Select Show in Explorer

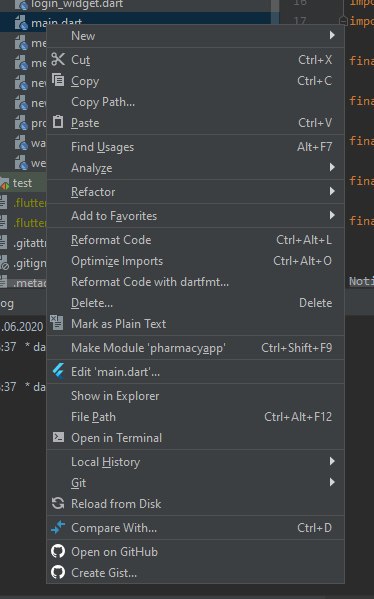(195, 396)
